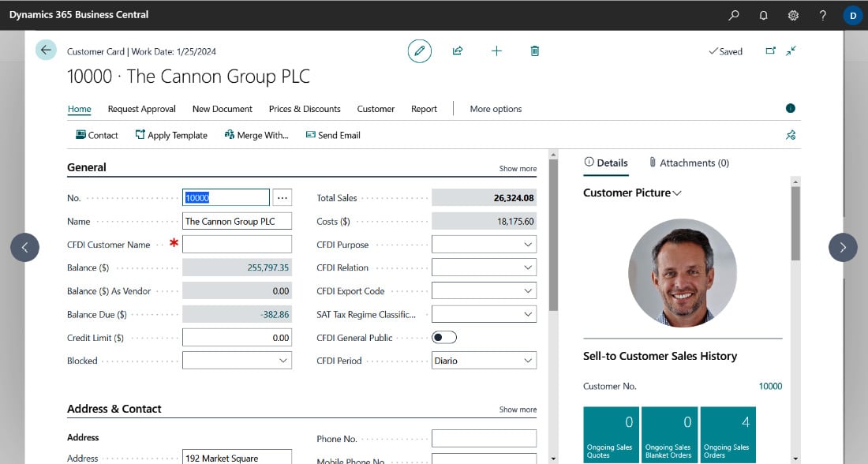Delete customer with trash icon
This screenshot has width=868, height=464.
pyautogui.click(x=535, y=51)
